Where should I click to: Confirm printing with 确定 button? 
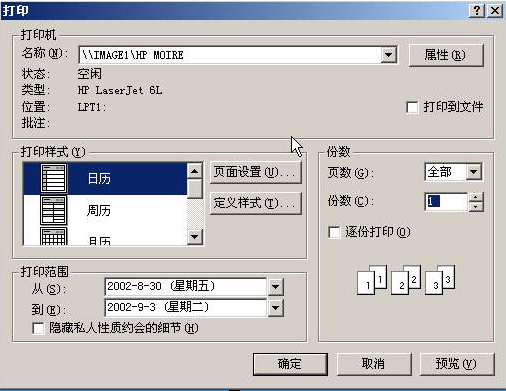290,364
